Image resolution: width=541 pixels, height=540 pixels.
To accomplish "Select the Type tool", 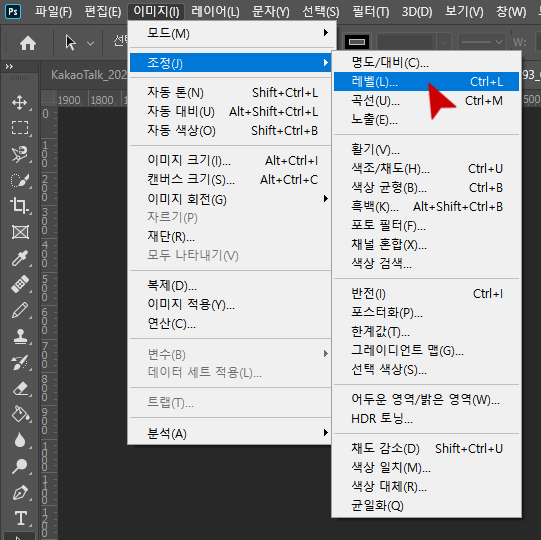I will pos(20,518).
